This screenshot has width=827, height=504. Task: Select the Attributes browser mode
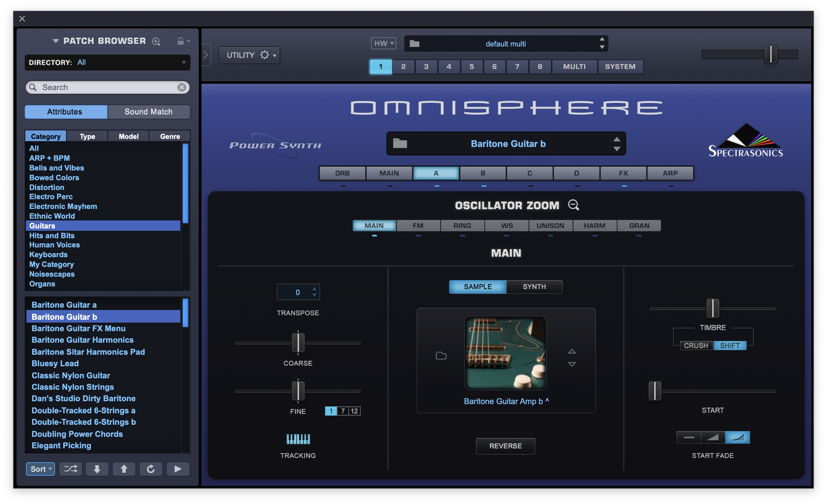(x=66, y=112)
